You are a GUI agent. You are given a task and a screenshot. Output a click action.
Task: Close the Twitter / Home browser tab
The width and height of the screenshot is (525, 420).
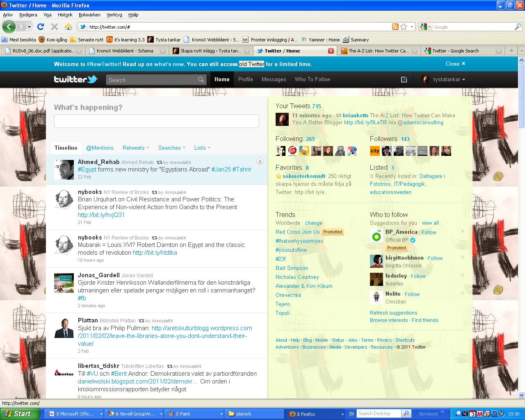(331, 51)
